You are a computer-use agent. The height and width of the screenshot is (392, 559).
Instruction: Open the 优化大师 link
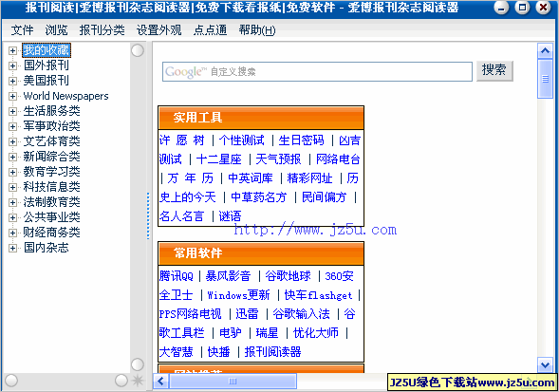click(315, 333)
